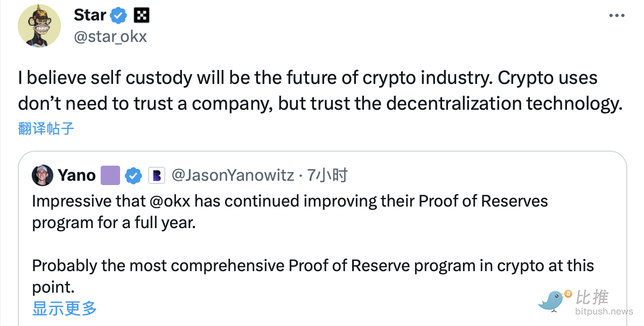Screen dimensions: 644x326
Task: Click the Blockworks affiliation badge beside Yano
Action: [x=156, y=175]
